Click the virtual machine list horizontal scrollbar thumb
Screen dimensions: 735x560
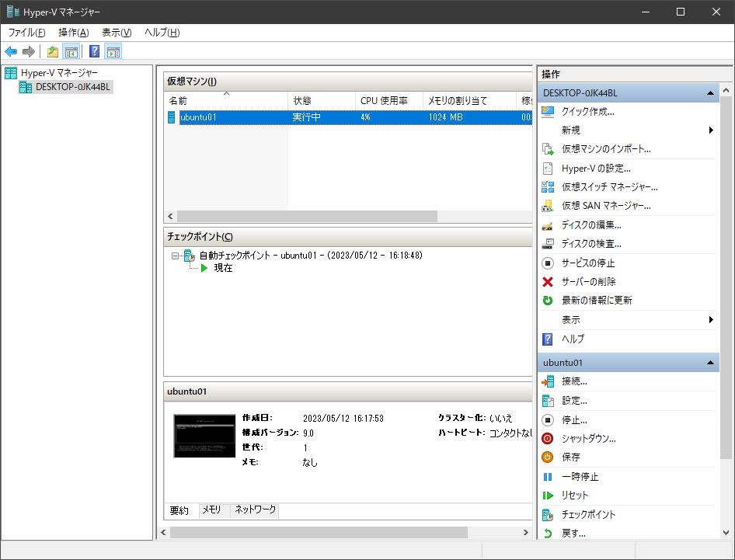[x=307, y=216]
